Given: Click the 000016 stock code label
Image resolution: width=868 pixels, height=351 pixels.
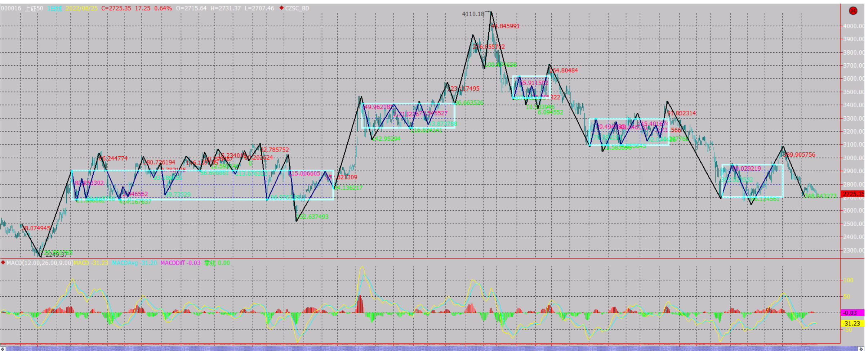Looking at the screenshot, I should [11, 8].
